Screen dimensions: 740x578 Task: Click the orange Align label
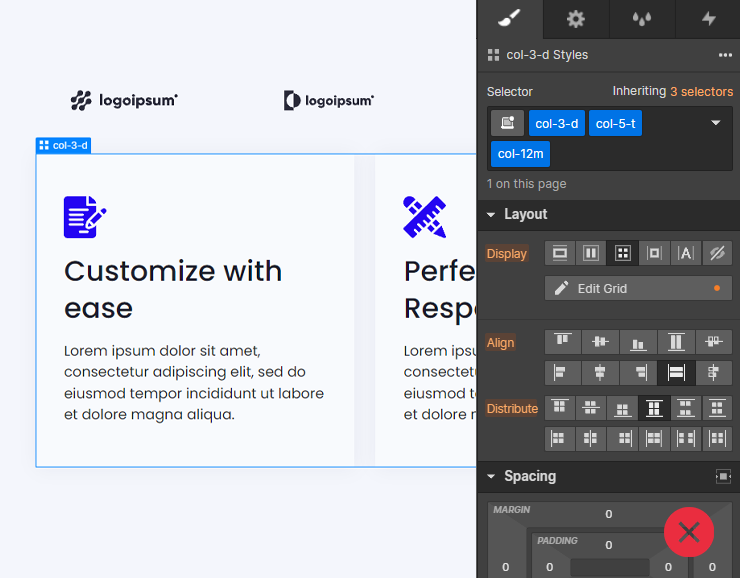click(x=500, y=343)
